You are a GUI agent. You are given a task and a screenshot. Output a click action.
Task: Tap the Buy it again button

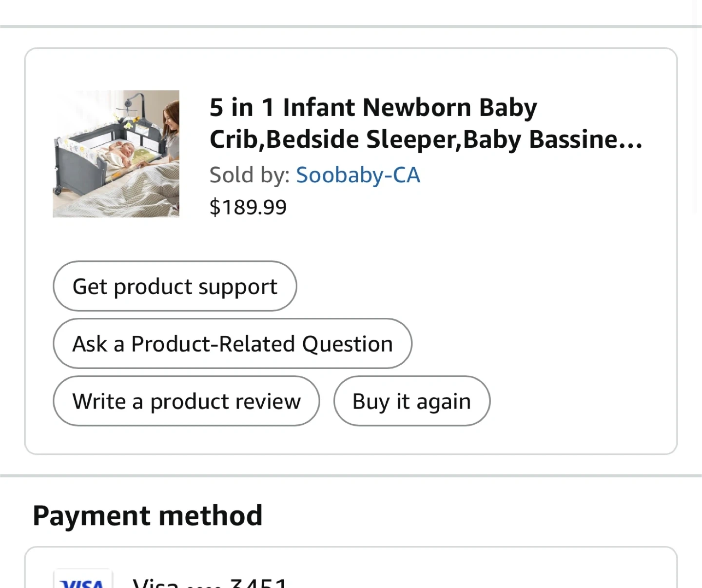[x=411, y=401]
